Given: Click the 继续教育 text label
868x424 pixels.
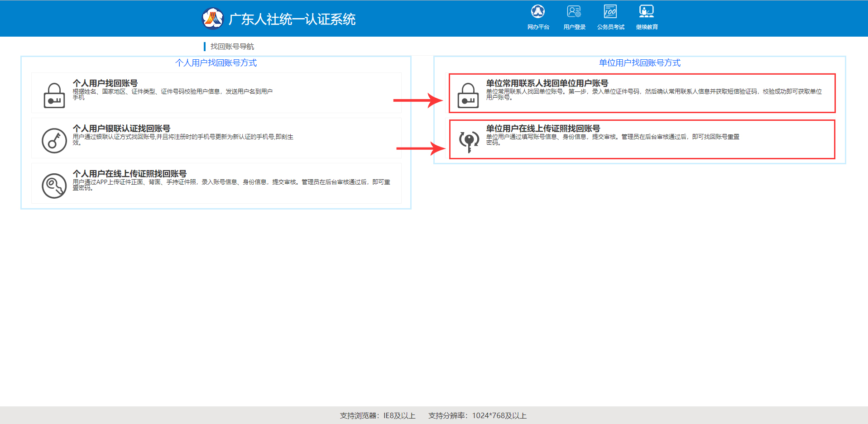Looking at the screenshot, I should pos(647,27).
